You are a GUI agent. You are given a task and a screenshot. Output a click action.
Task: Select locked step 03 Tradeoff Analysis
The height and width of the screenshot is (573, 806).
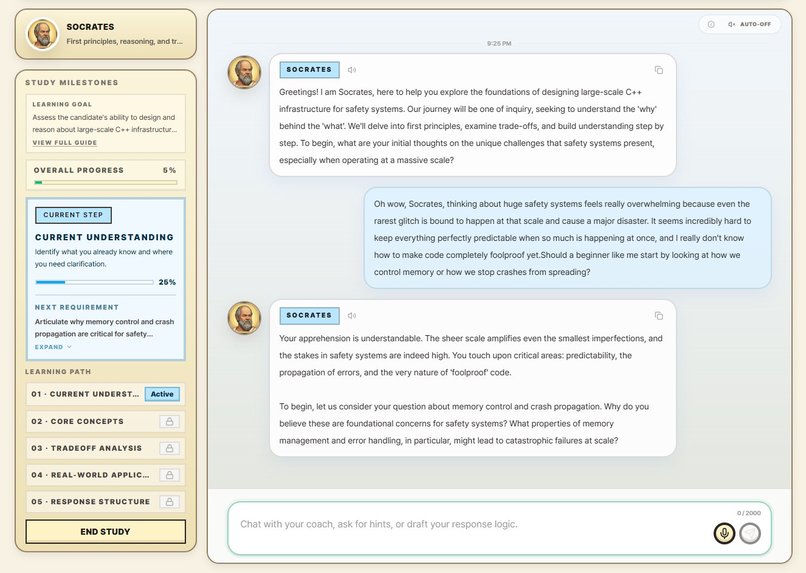click(x=105, y=448)
